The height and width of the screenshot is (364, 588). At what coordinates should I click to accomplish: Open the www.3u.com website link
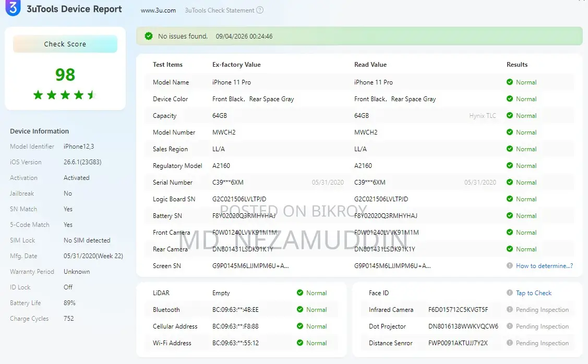[158, 10]
